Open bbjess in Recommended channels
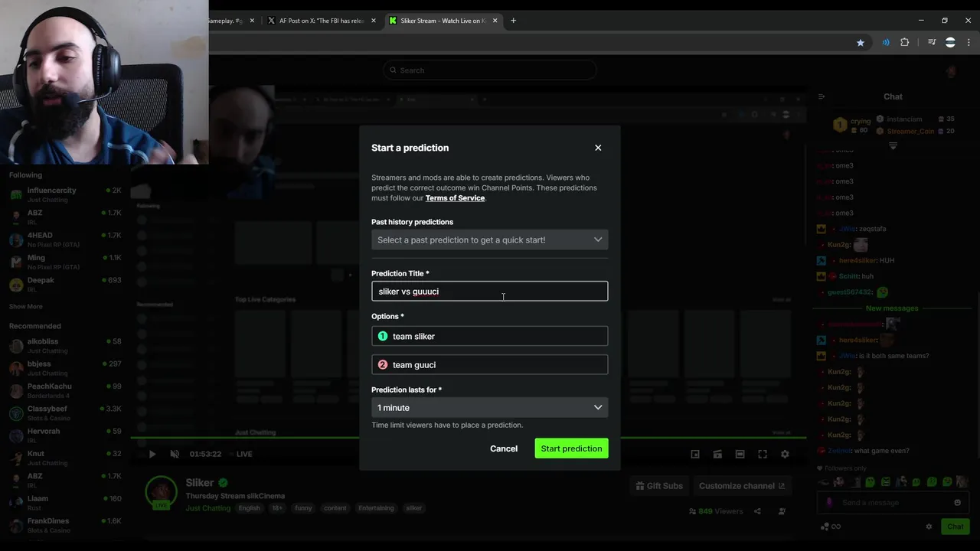Screen dimensions: 980x551 click(x=65, y=368)
